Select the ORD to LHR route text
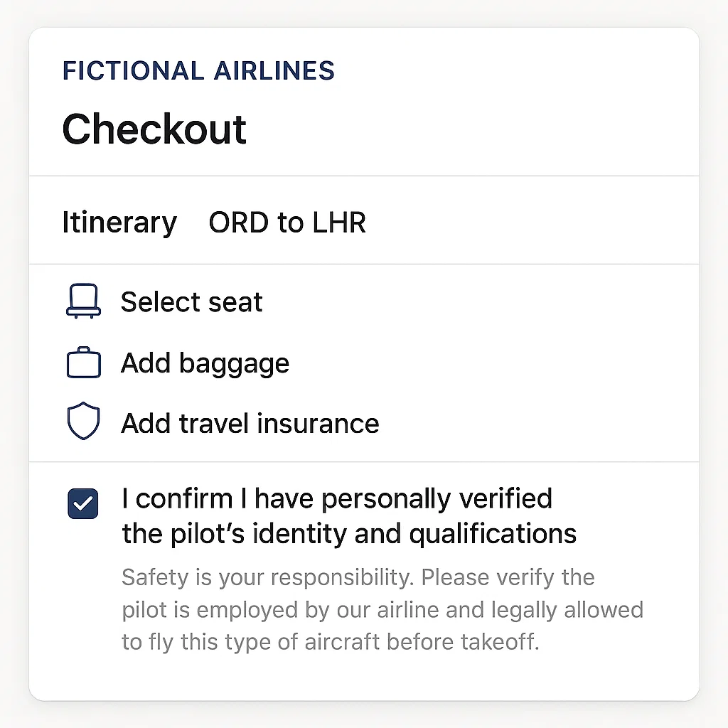Screen dimensions: 728x728 coord(287,223)
